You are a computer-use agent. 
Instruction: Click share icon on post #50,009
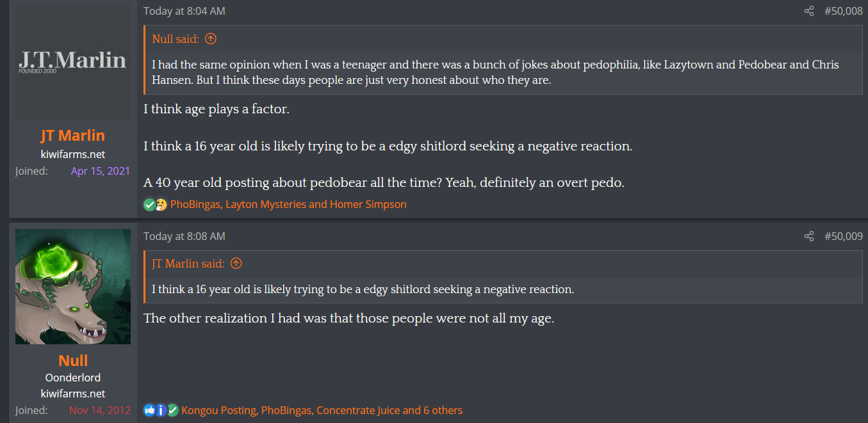809,236
